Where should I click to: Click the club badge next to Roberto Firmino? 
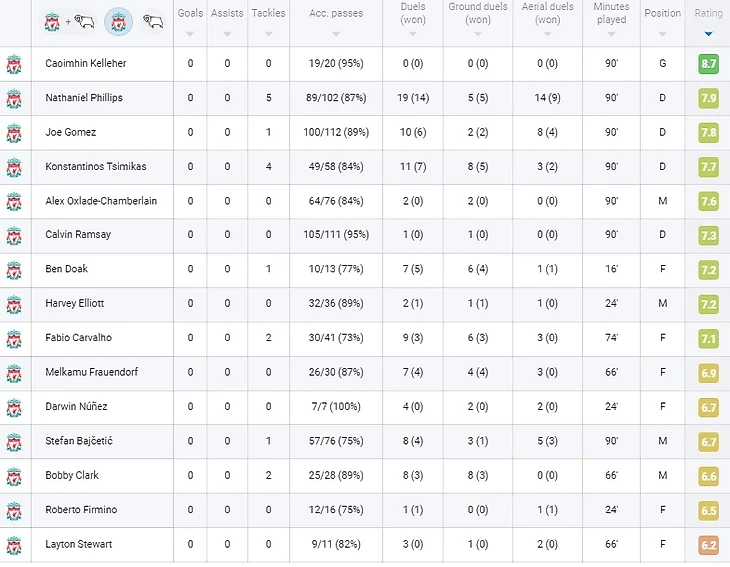pos(14,510)
